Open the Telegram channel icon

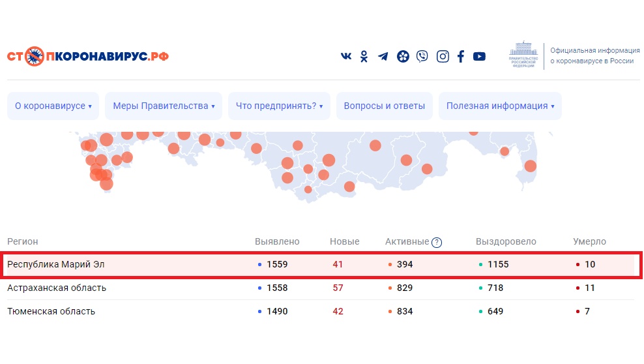[383, 56]
